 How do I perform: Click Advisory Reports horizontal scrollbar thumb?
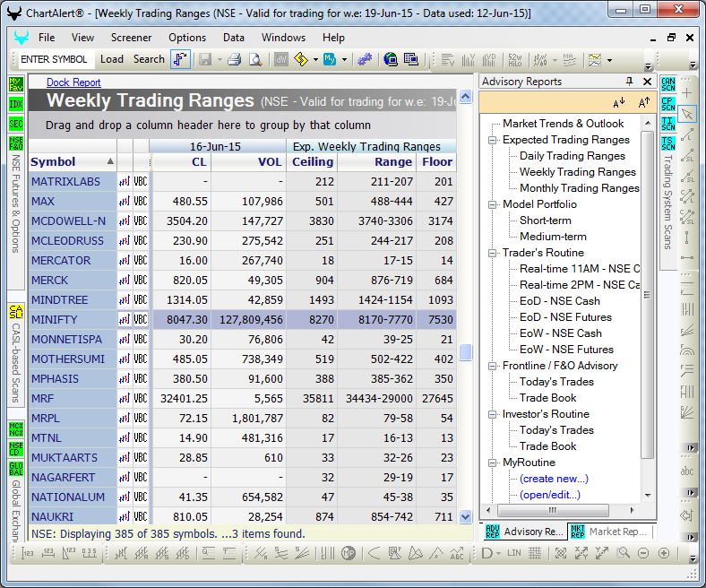pos(553,511)
